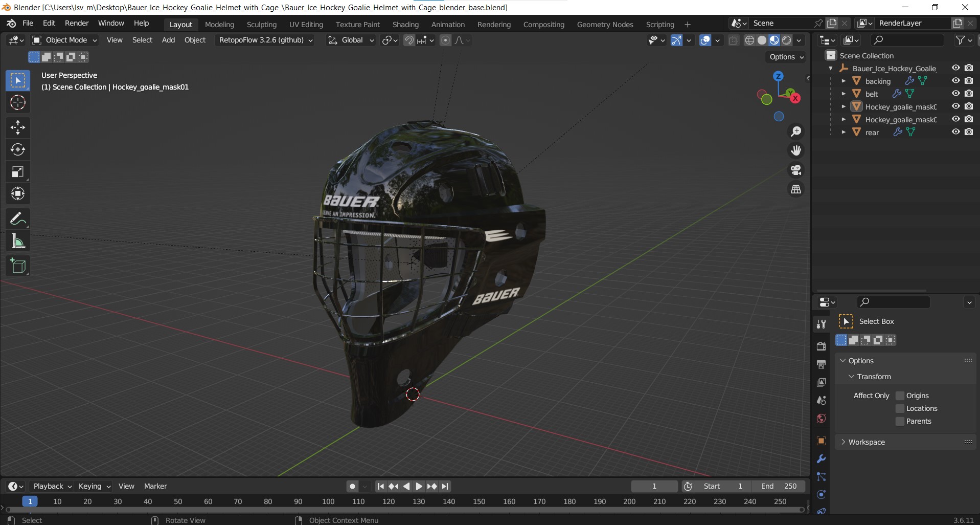Screen dimensions: 980x525
Task: Toggle snapping magnet icon
Action: click(x=409, y=40)
